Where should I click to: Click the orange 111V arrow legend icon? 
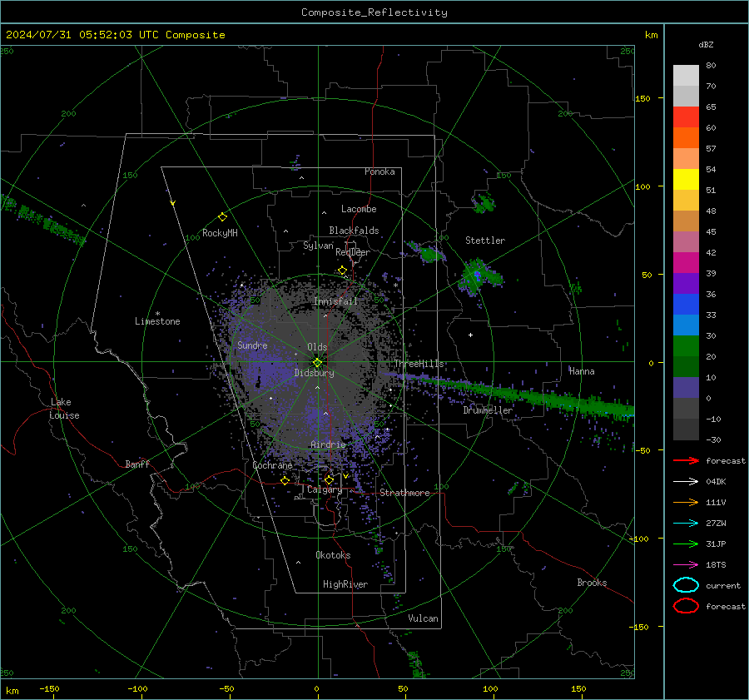pyautogui.click(x=686, y=502)
